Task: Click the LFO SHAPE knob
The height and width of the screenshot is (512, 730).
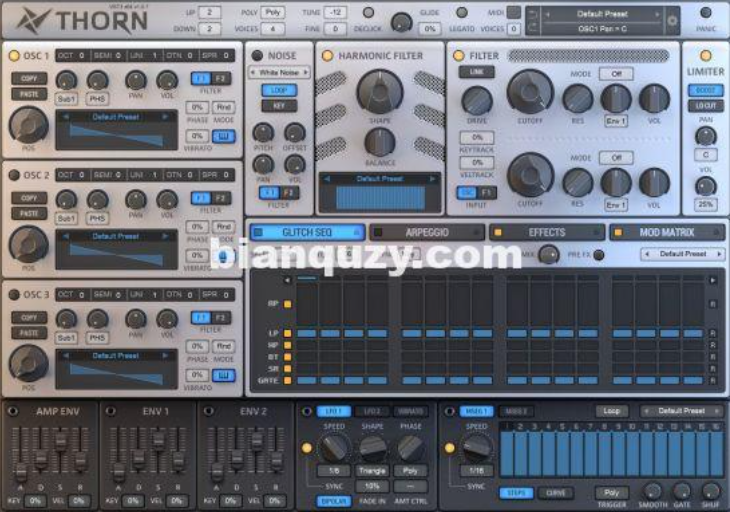Action: 372,448
